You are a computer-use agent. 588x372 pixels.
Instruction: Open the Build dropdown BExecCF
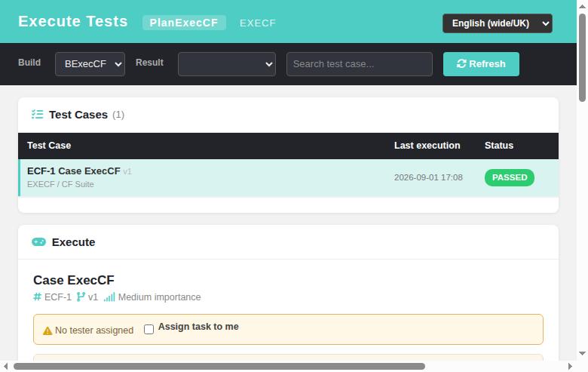pos(90,64)
